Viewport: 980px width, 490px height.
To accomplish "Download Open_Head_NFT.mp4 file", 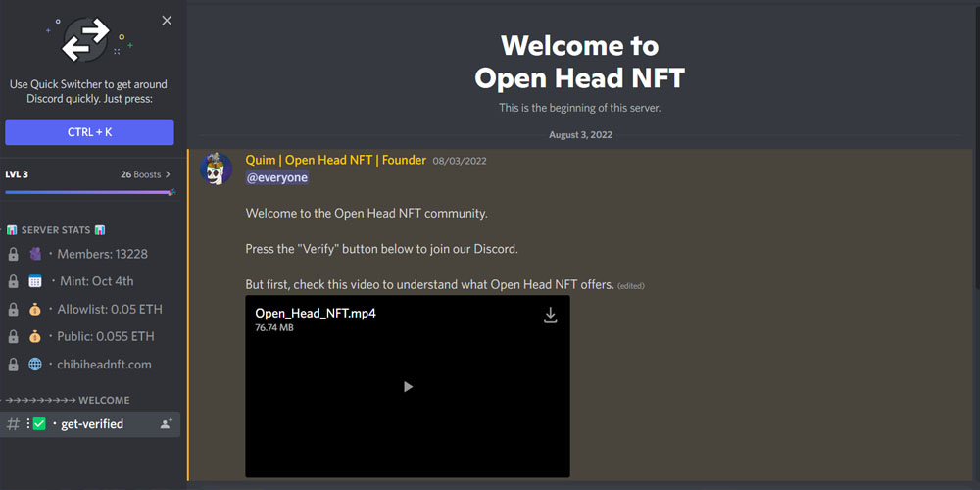I will 550,315.
